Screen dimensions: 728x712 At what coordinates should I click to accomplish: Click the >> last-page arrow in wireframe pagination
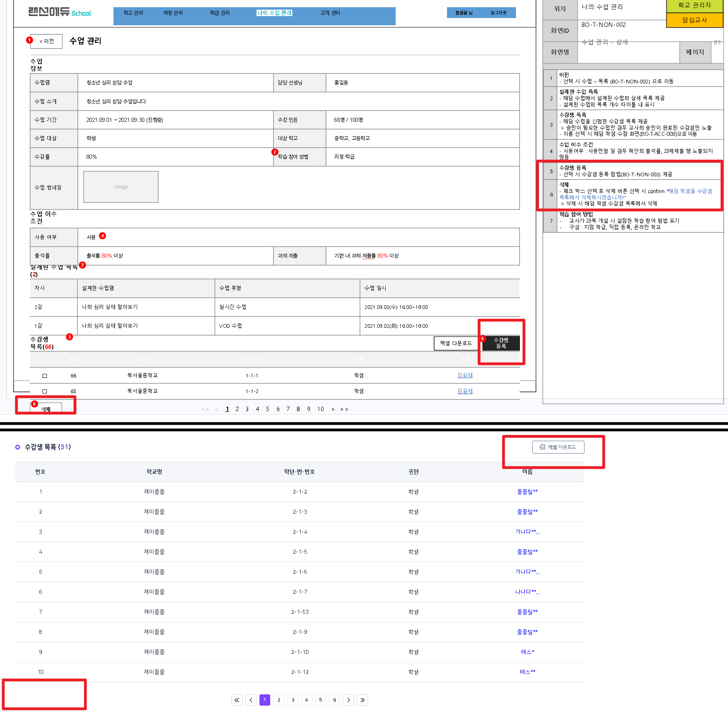pyautogui.click(x=344, y=409)
